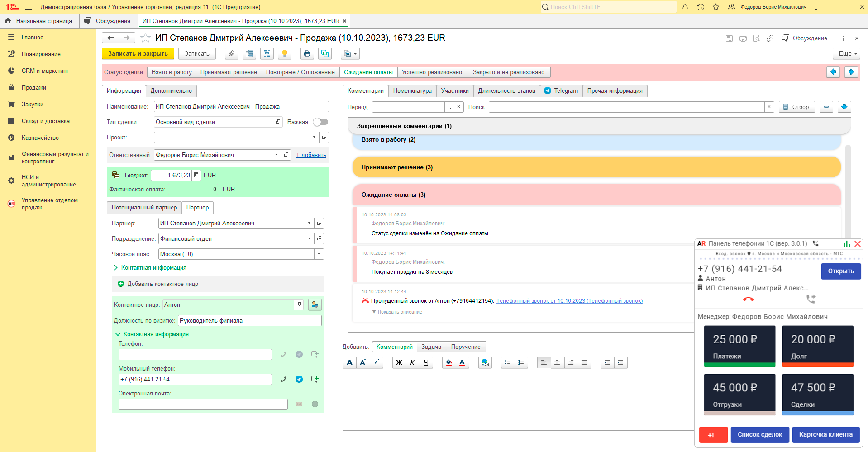Click in Поиск comments field

[627, 107]
